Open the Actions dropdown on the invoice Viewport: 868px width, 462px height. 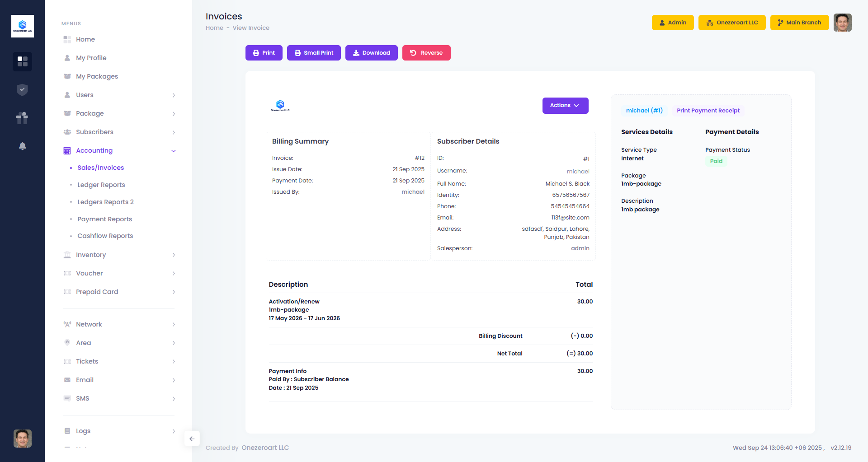point(565,105)
